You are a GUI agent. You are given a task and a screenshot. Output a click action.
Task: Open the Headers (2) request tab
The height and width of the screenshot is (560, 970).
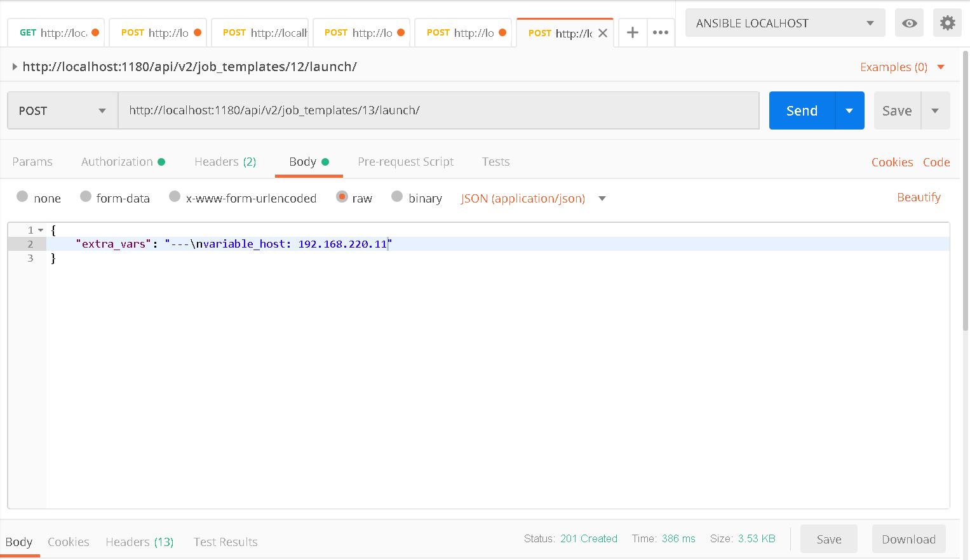click(x=226, y=162)
